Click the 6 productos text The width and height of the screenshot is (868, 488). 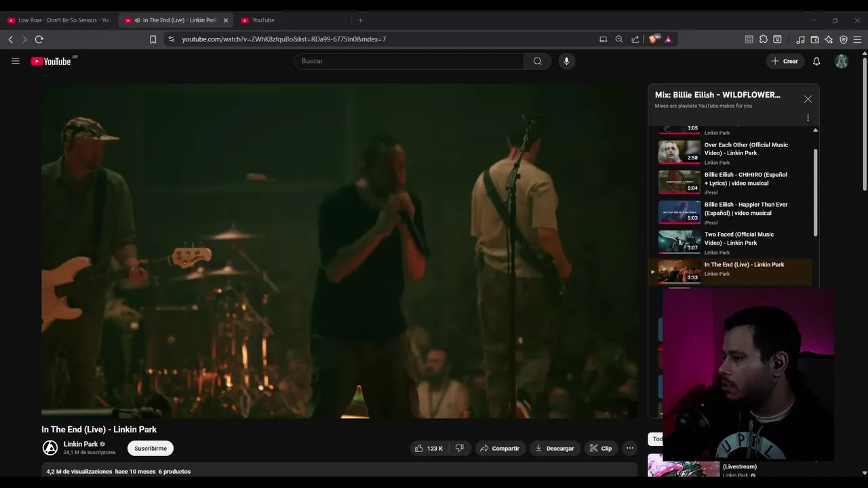pyautogui.click(x=174, y=472)
